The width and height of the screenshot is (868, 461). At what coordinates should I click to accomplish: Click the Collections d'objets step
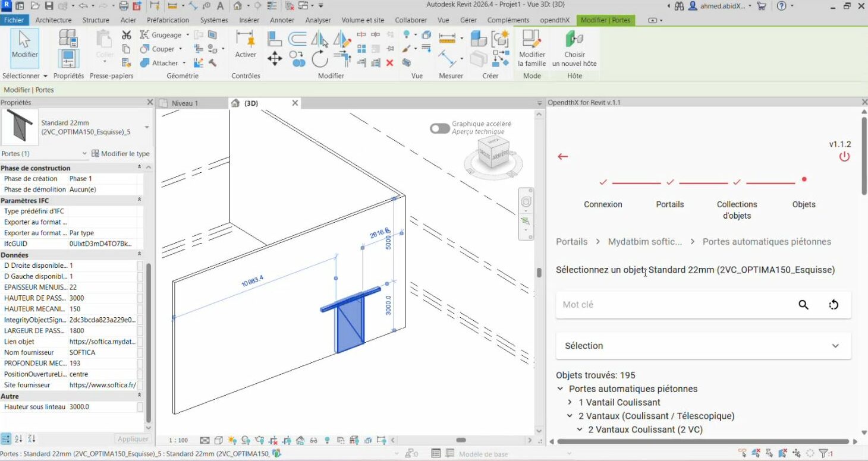[737, 210]
